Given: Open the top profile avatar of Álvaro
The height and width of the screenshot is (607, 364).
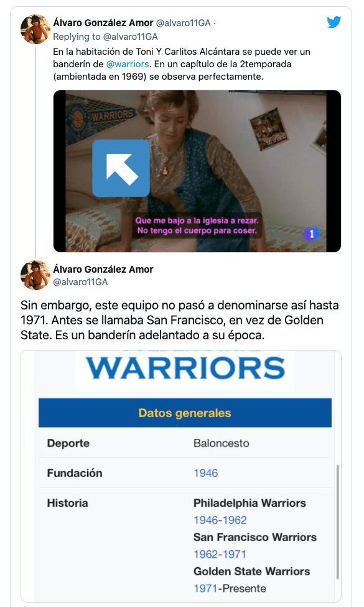Looking at the screenshot, I should click(x=35, y=29).
